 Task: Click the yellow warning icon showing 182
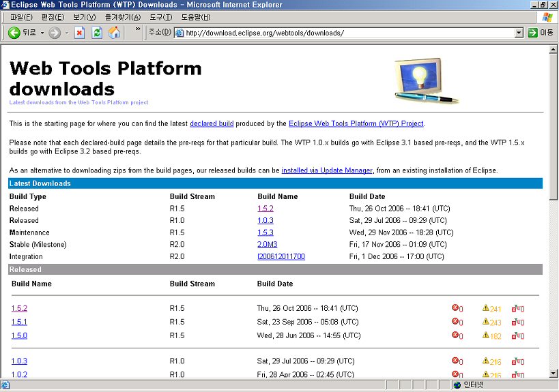pyautogui.click(x=485, y=335)
